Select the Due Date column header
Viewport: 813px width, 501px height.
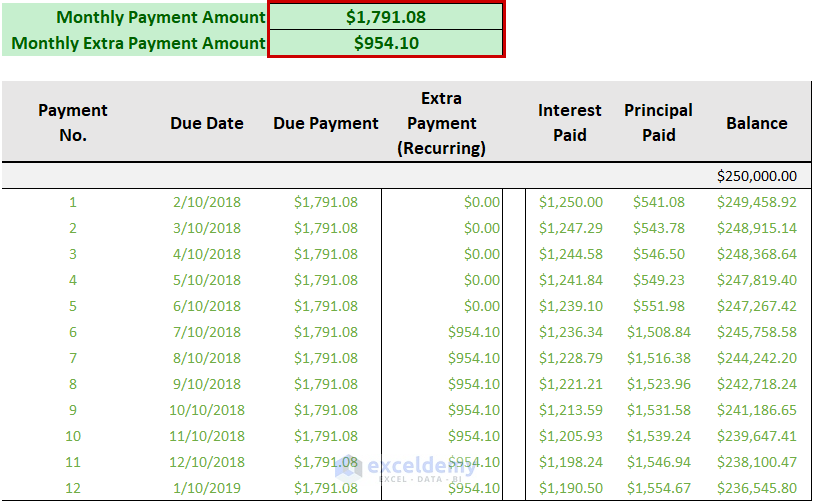point(207,123)
